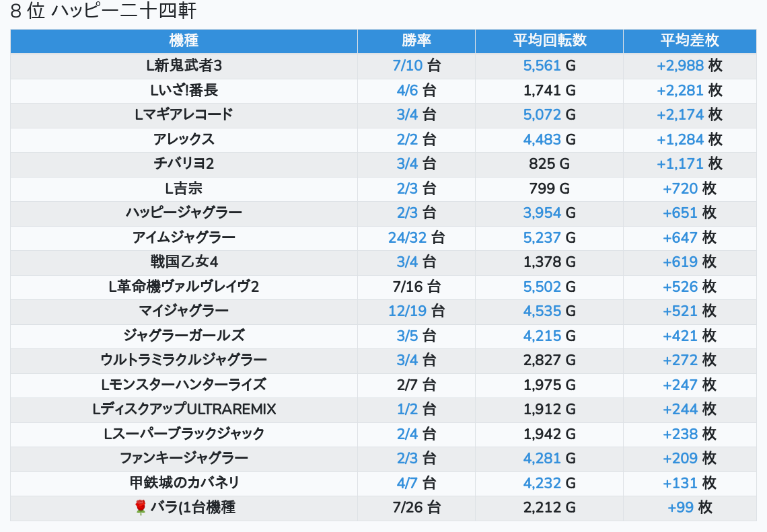Click the 機種 column header

pyautogui.click(x=184, y=40)
